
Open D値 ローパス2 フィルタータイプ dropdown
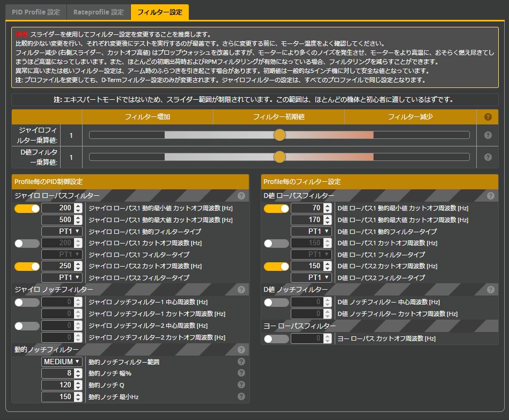pyautogui.click(x=311, y=277)
